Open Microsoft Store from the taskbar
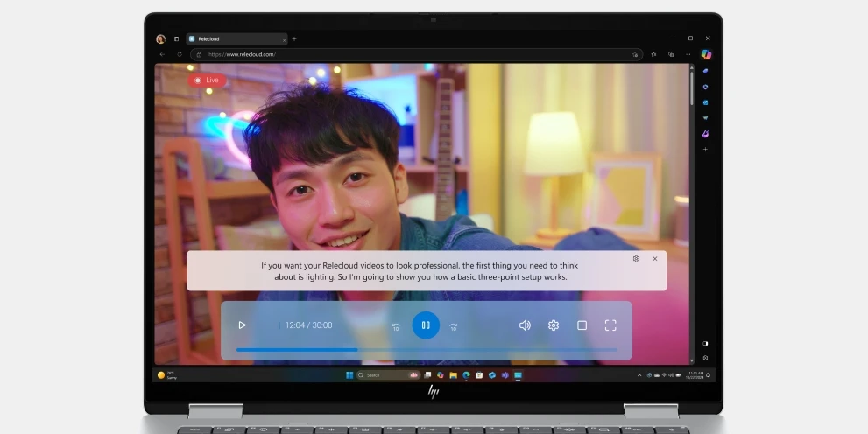Viewport: 868px width, 434px height. [x=479, y=374]
